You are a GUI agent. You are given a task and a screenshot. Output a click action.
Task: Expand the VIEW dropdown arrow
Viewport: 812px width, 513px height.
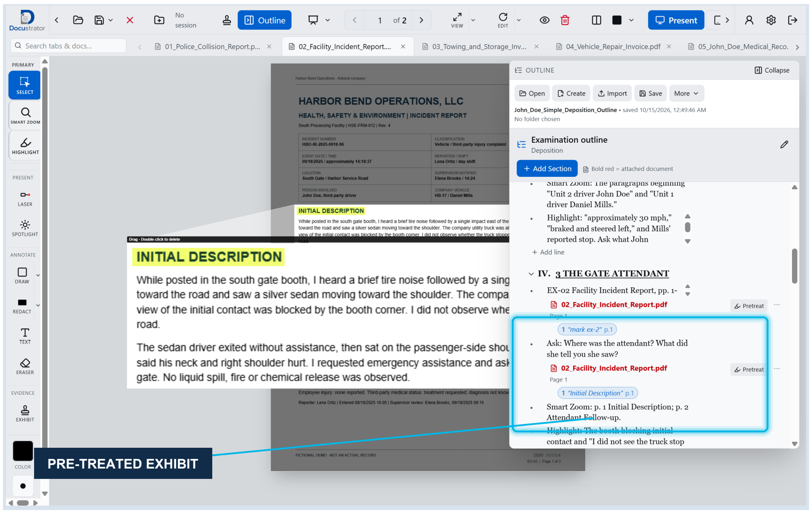tap(473, 20)
